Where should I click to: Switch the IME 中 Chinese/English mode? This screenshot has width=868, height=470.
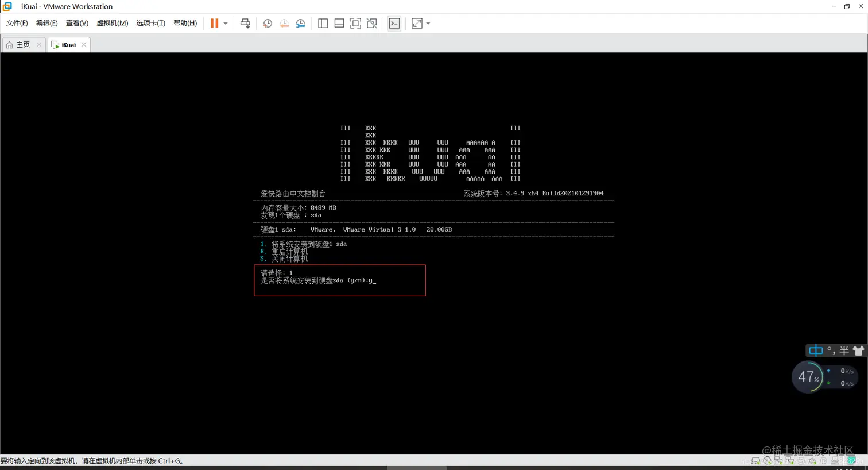[816, 350]
